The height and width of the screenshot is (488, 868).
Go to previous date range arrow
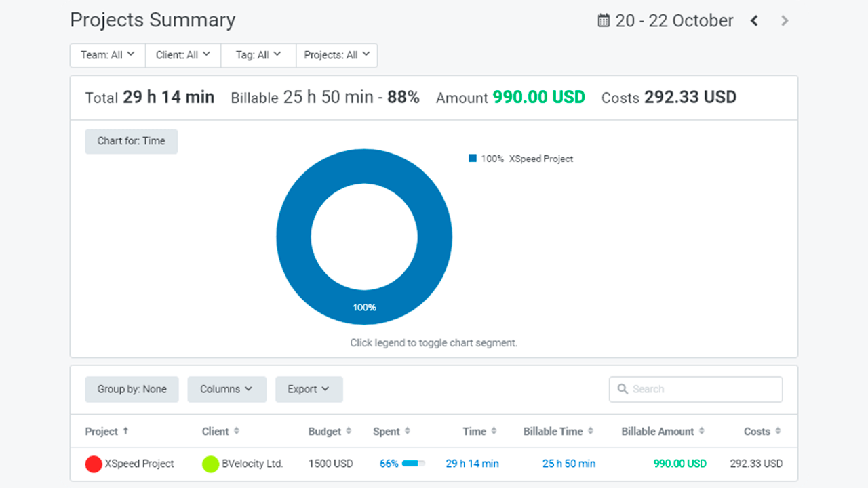tap(754, 21)
